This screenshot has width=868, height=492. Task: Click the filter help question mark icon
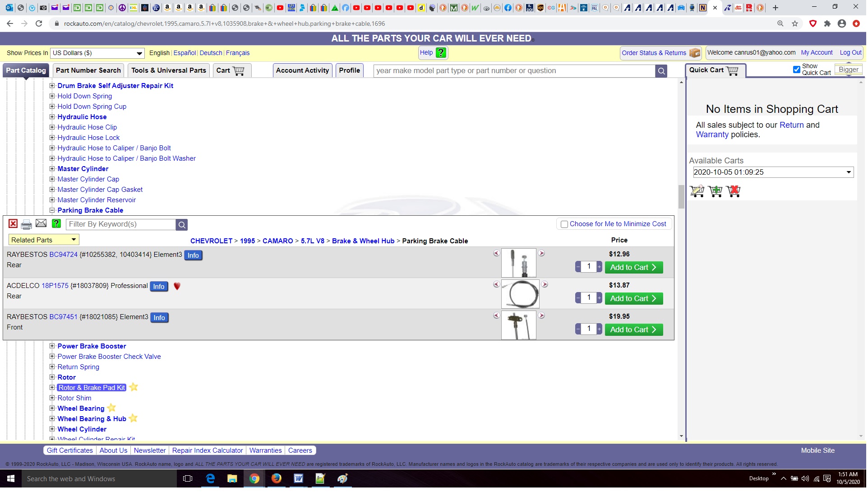(57, 224)
